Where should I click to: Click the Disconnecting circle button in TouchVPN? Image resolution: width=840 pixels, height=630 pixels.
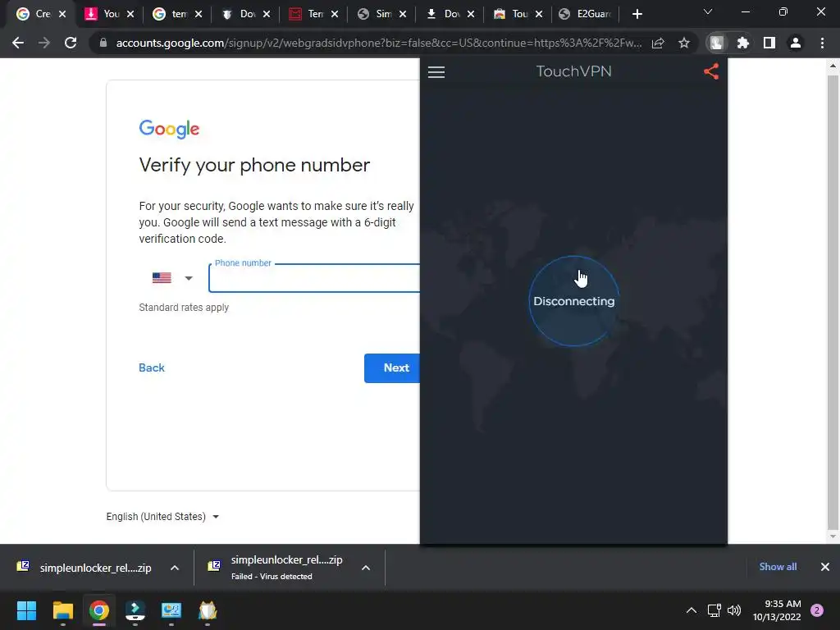point(573,301)
